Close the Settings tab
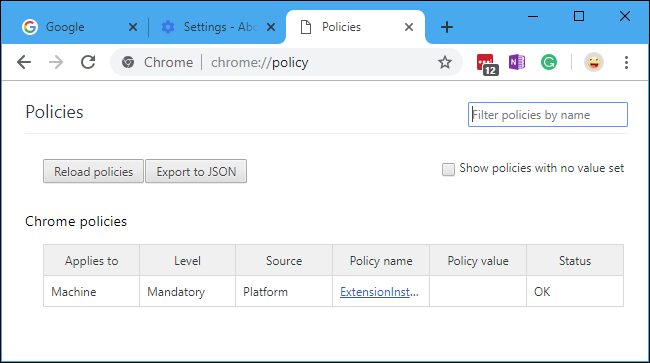Viewport: 650px width, 363px height. pyautogui.click(x=271, y=27)
